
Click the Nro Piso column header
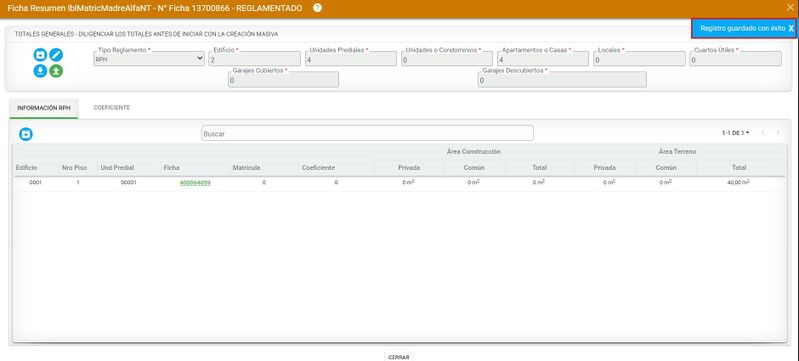tap(74, 167)
